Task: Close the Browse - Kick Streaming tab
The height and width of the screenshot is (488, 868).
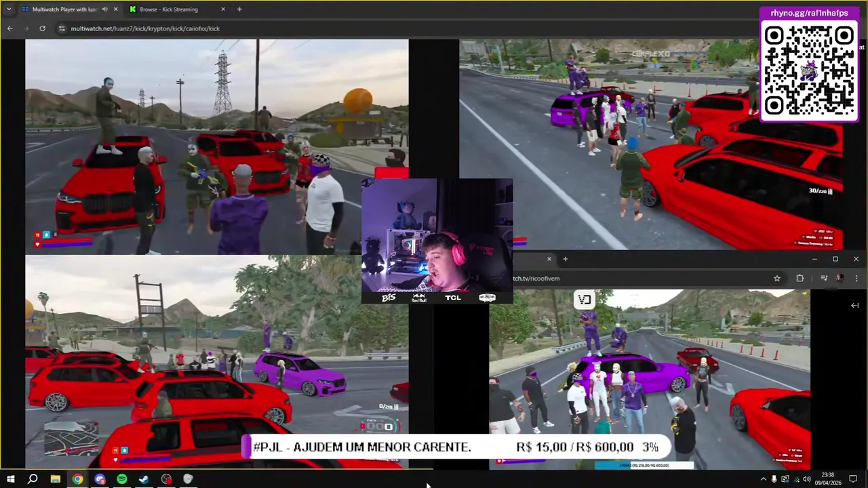Action: point(223,9)
